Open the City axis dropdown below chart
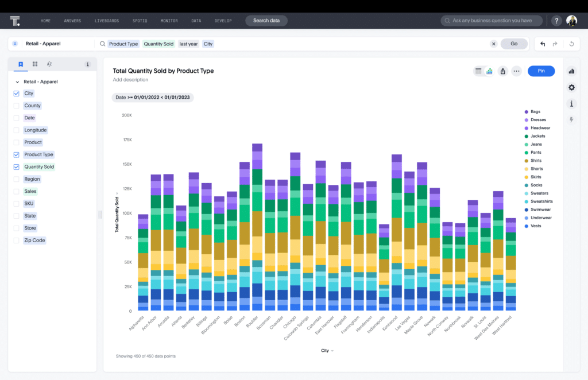 (x=327, y=350)
